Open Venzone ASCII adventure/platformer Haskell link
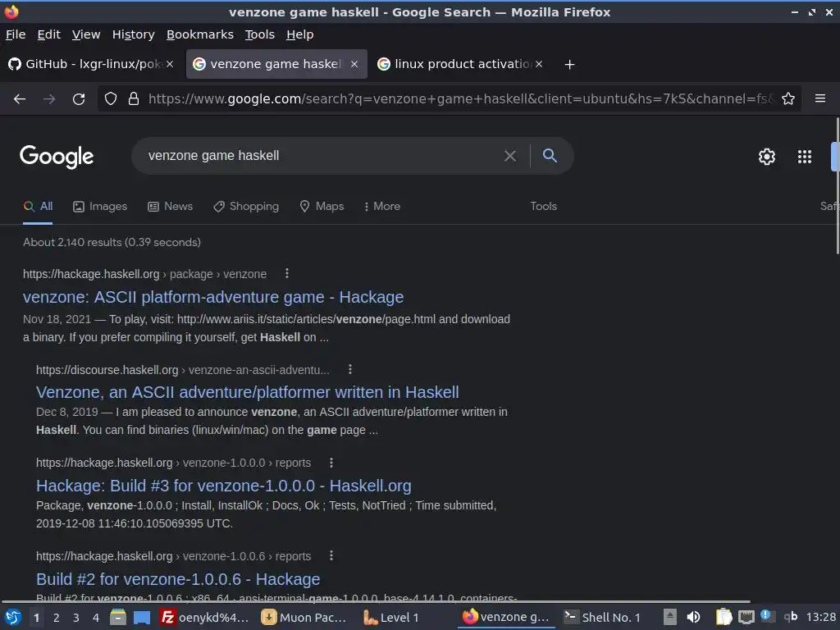 point(248,393)
